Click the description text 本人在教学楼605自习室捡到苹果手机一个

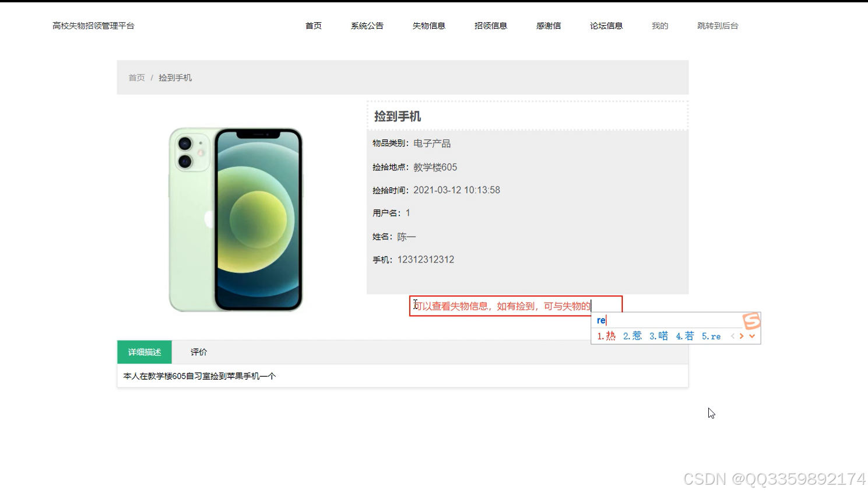pos(199,376)
